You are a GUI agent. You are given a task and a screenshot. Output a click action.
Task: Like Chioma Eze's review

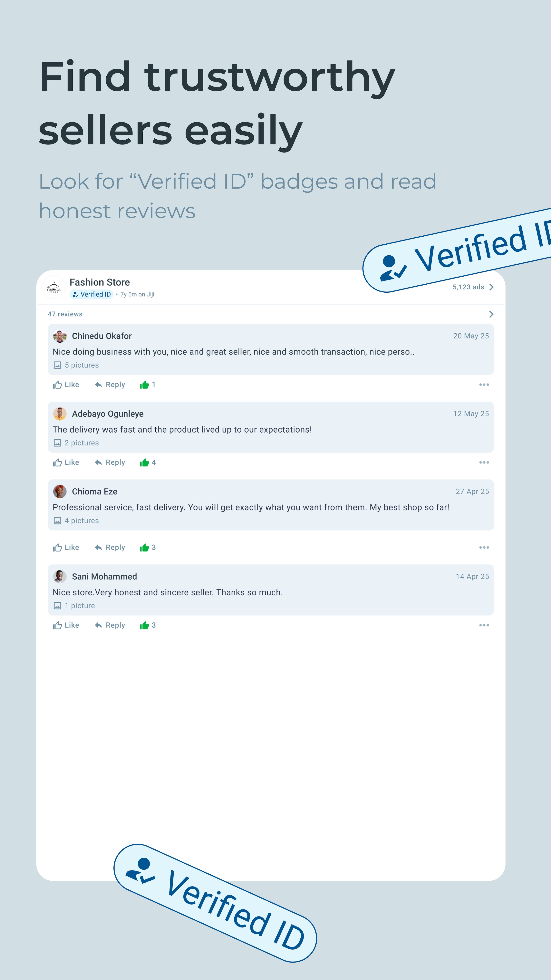tap(66, 547)
